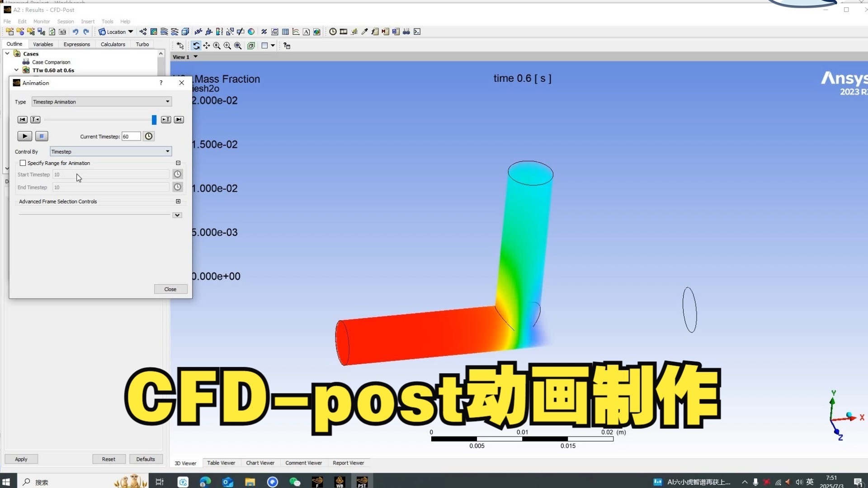Open the Control By dropdown
The height and width of the screenshot is (488, 868).
coord(111,152)
